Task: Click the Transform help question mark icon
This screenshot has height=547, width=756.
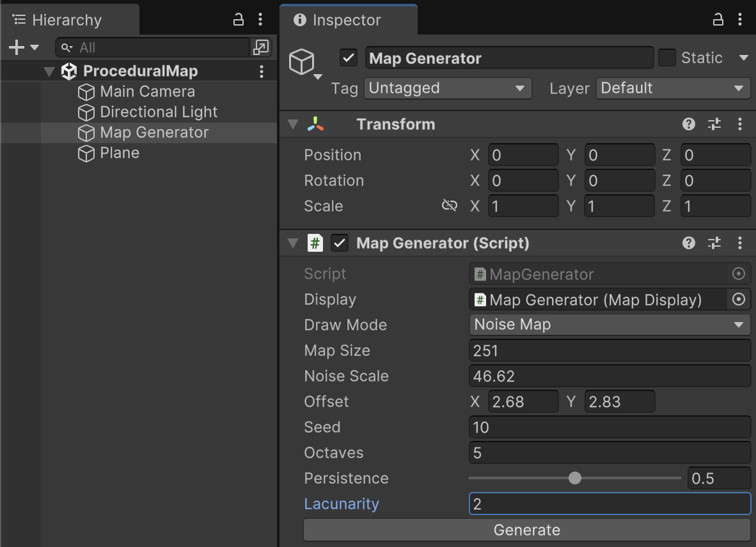Action: point(689,124)
